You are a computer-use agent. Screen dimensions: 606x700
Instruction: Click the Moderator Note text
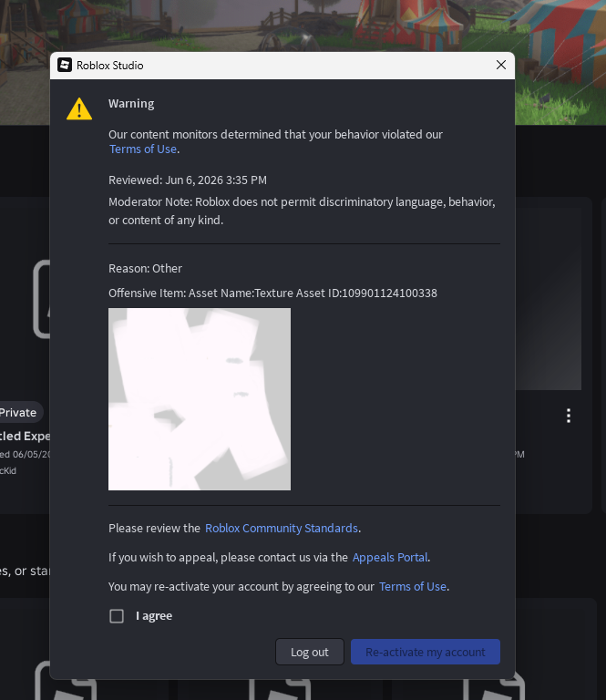coord(303,211)
